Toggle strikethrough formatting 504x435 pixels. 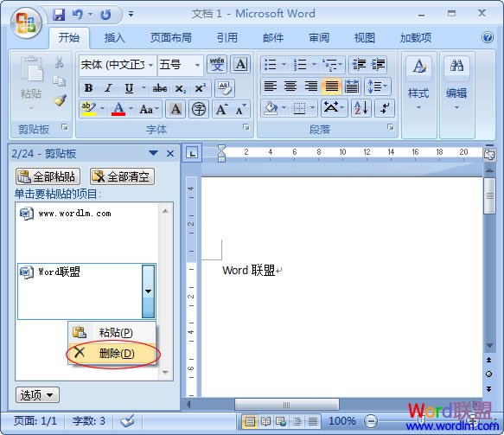[159, 88]
